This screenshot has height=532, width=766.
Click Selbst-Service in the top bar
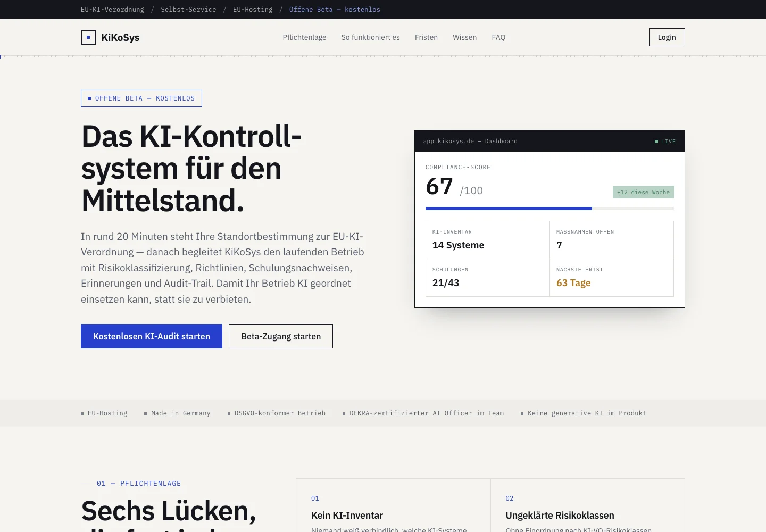188,10
